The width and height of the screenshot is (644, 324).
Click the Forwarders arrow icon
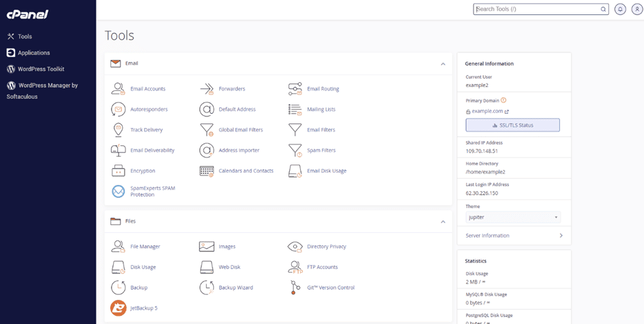[207, 88]
